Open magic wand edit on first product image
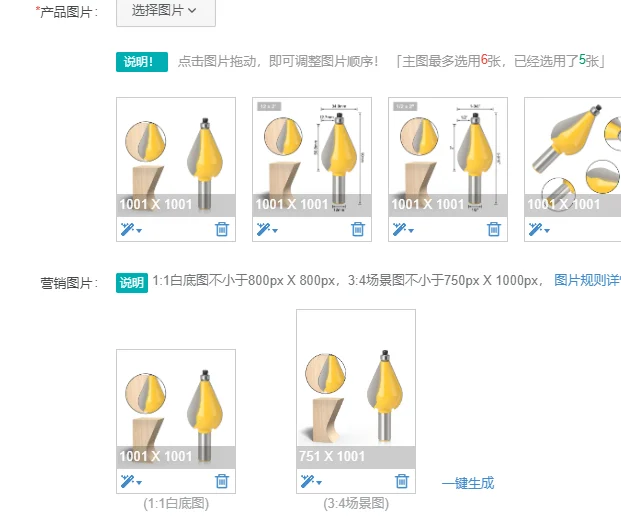This screenshot has height=521, width=621. tap(131, 229)
